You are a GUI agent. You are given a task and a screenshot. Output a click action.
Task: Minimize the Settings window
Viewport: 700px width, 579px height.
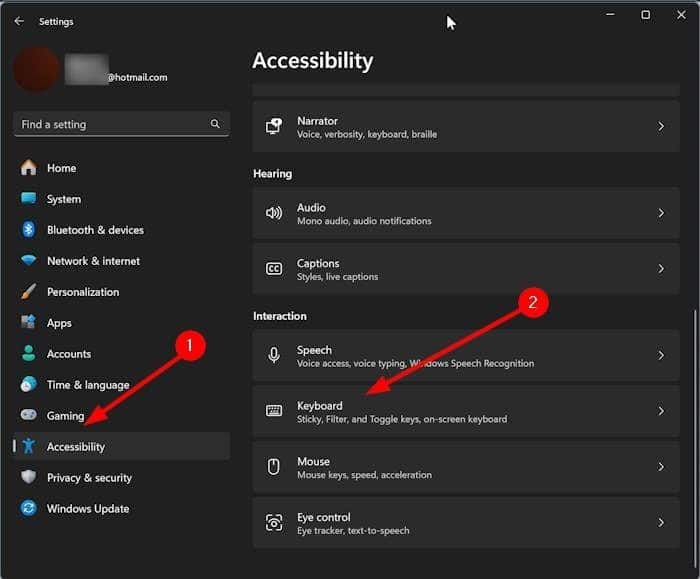click(x=610, y=15)
